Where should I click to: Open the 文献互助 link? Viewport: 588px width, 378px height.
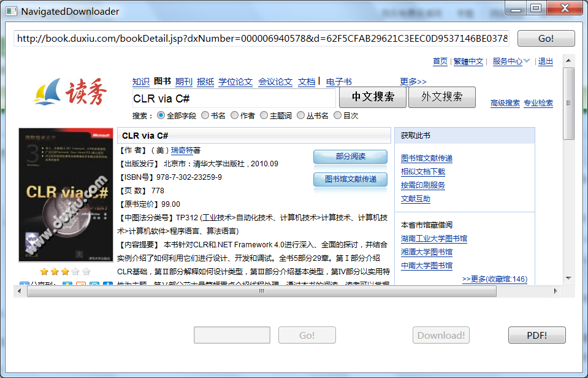[416, 199]
